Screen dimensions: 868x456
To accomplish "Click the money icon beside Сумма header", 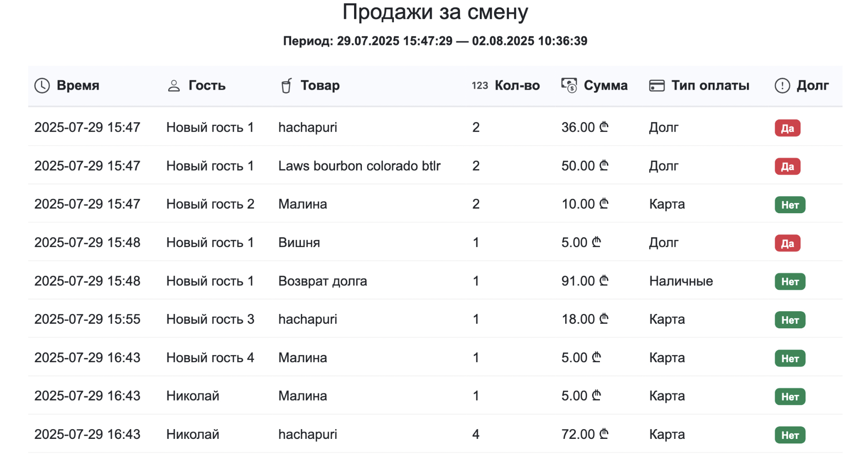I will (568, 85).
